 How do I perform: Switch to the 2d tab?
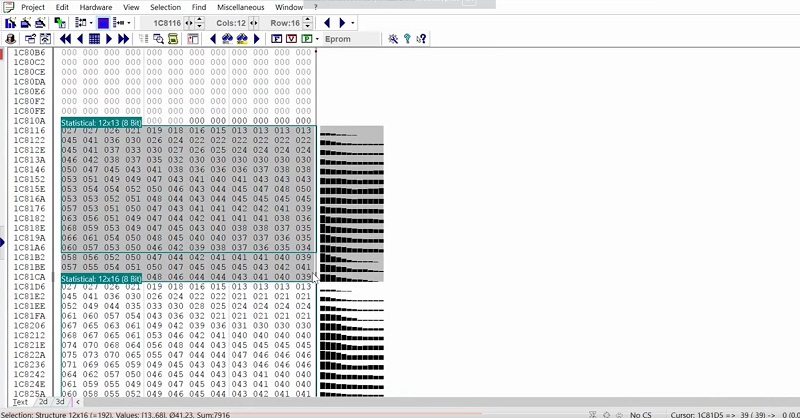43,402
